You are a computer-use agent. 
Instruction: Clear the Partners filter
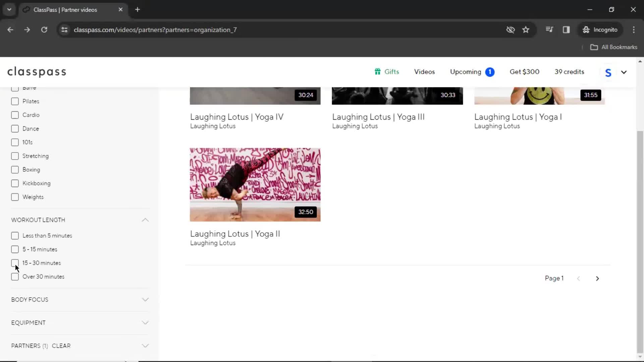pos(61,346)
